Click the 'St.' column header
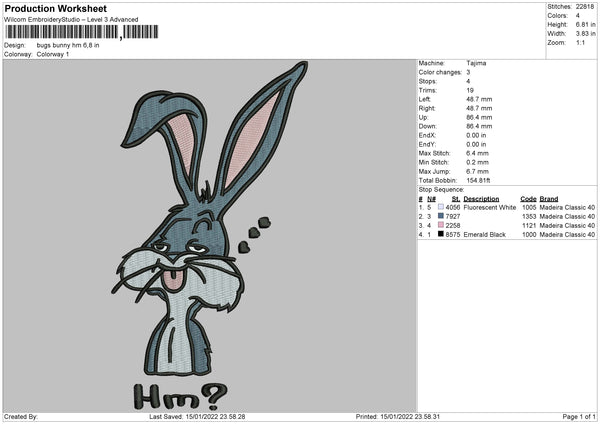Viewport: 600px width, 424px height. [456, 199]
